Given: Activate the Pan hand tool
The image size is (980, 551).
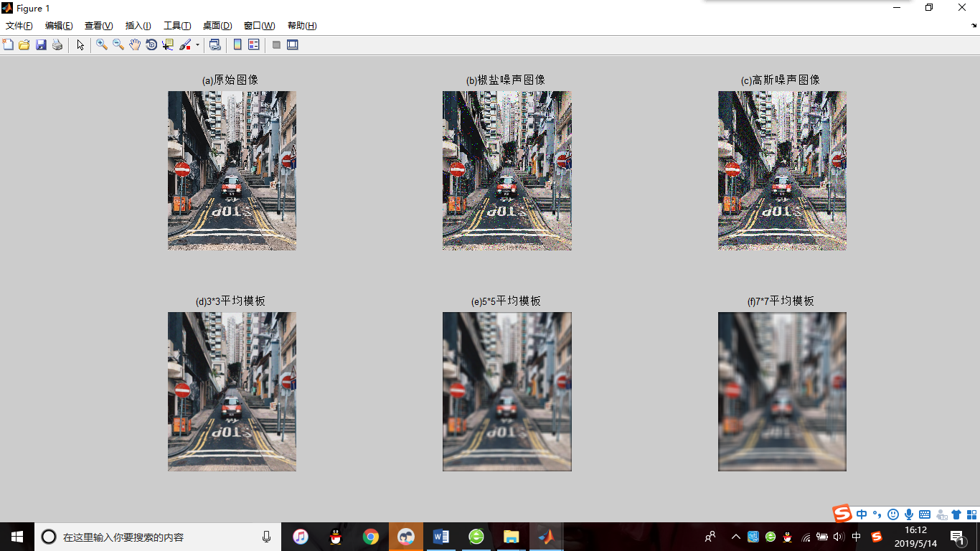Looking at the screenshot, I should click(135, 45).
